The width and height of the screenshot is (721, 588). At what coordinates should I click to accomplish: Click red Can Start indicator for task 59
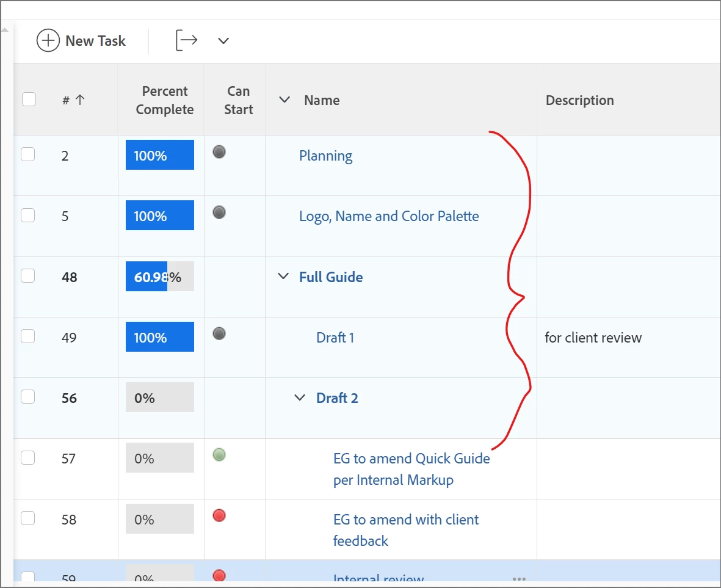[x=219, y=576]
